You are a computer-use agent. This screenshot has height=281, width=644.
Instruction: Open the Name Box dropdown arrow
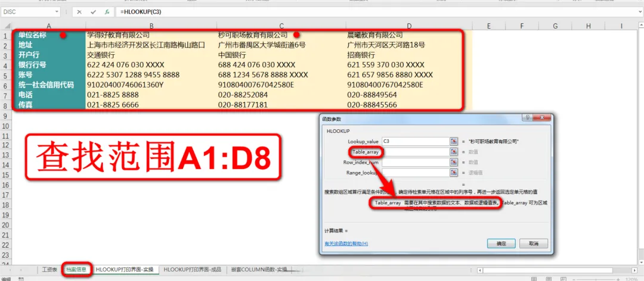coord(56,12)
